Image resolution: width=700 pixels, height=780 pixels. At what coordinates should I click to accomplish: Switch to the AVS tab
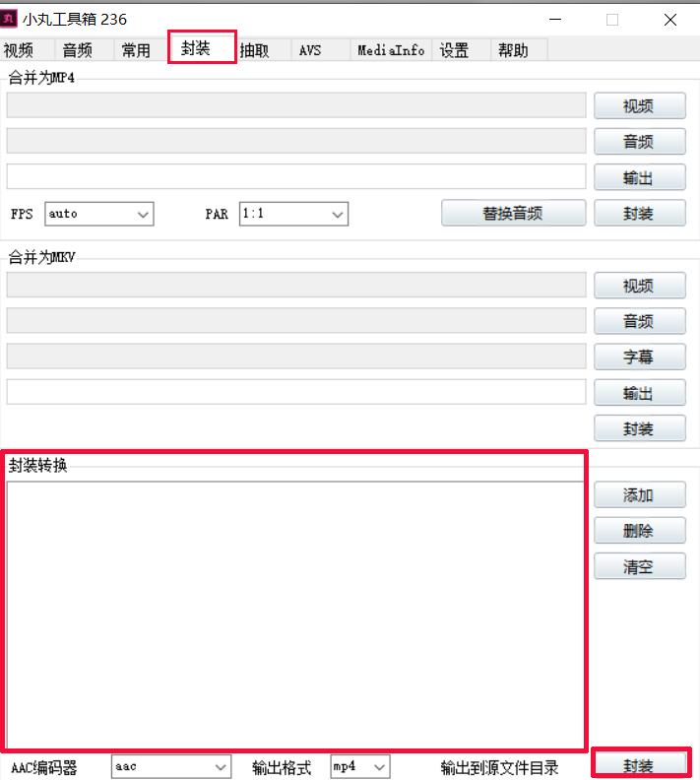pos(320,50)
